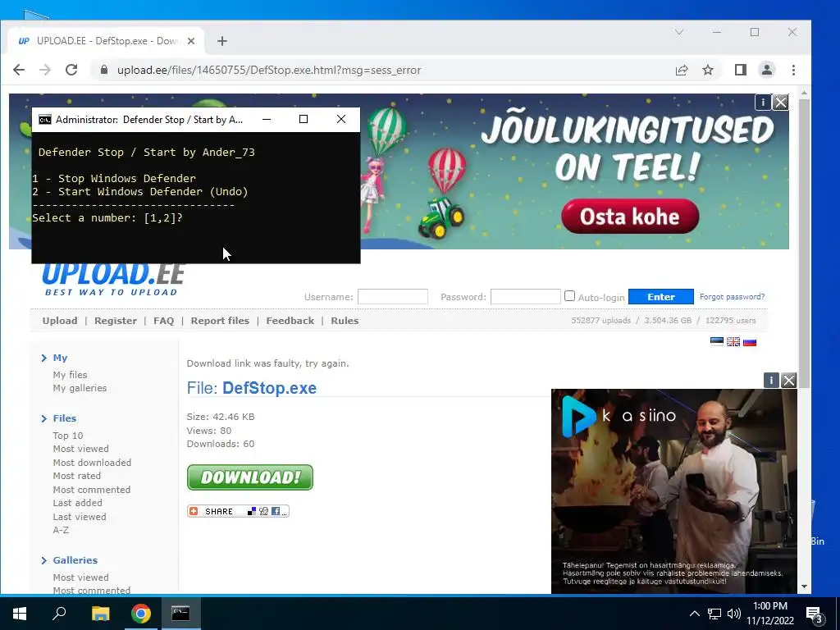840x630 pixels.
Task: Click the lock icon in address bar
Action: [x=104, y=71]
